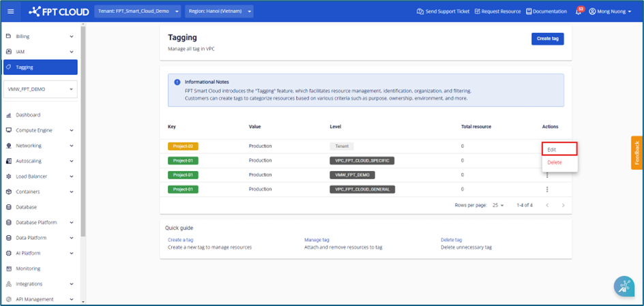
Task: Open the Region Hanoi dropdown
Action: click(x=218, y=12)
